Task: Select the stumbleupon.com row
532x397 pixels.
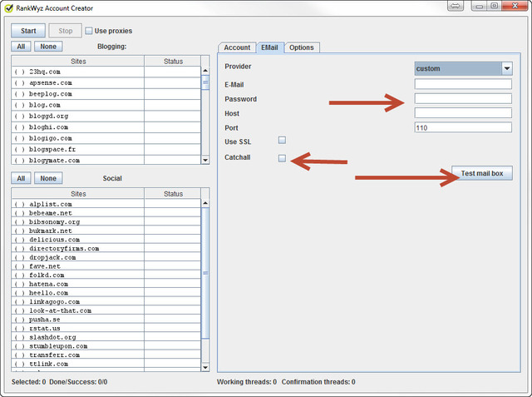Action: [106, 345]
